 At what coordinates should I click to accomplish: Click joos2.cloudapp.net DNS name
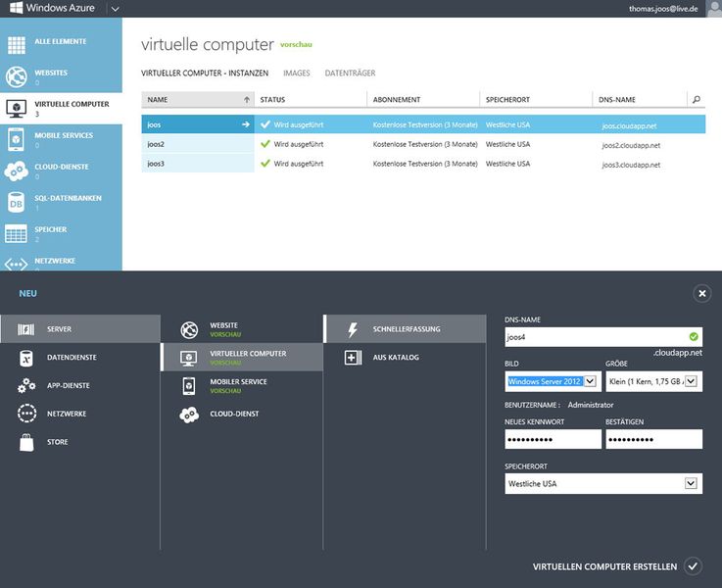pyautogui.click(x=631, y=145)
